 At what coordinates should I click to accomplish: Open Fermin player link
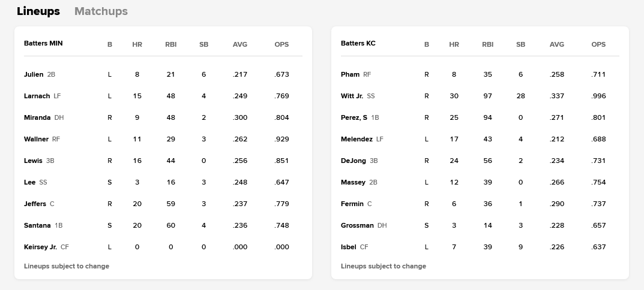[x=352, y=204]
